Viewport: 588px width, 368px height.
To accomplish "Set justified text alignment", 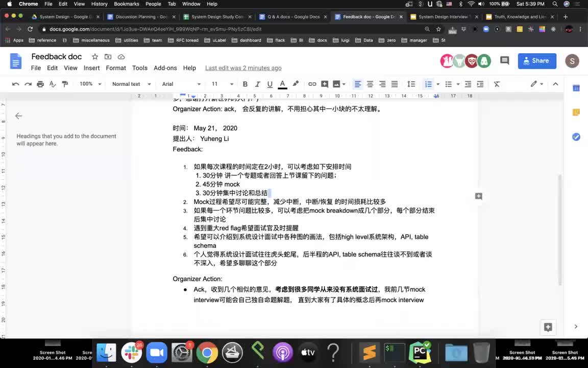I will [395, 84].
